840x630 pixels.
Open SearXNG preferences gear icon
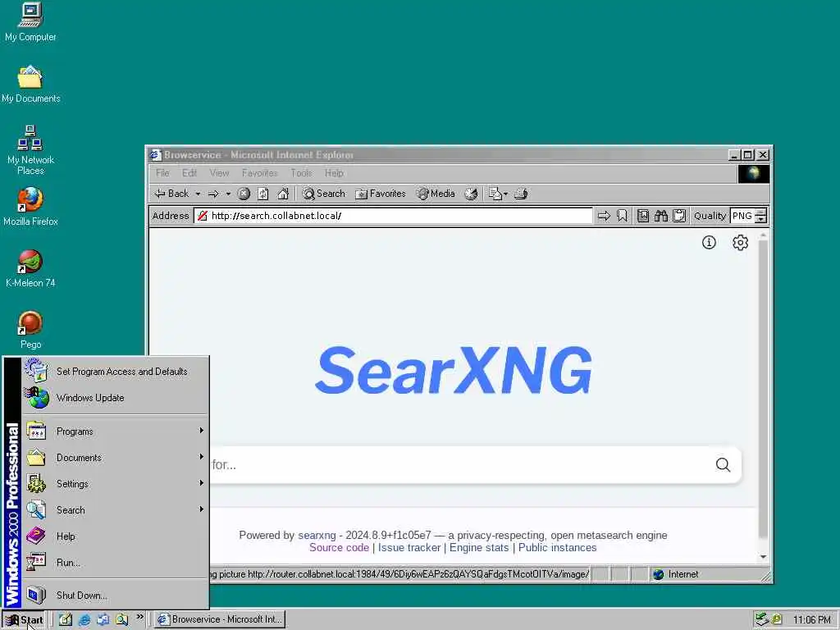tap(741, 243)
